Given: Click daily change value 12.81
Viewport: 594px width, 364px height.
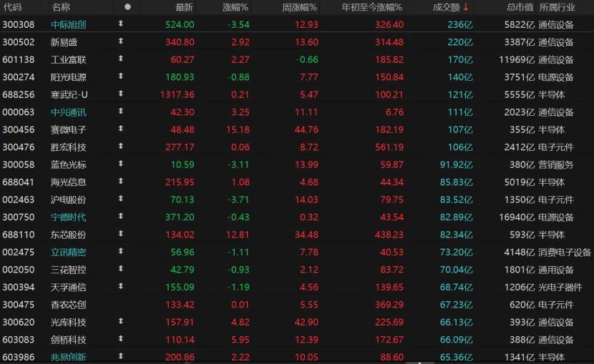Looking at the screenshot, I should pos(238,235).
